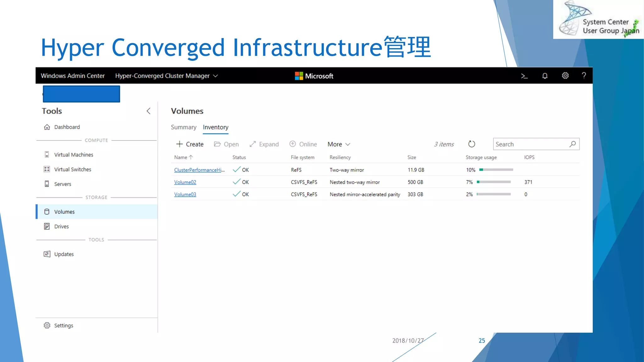Click the 11.9 GB size cell

point(416,170)
